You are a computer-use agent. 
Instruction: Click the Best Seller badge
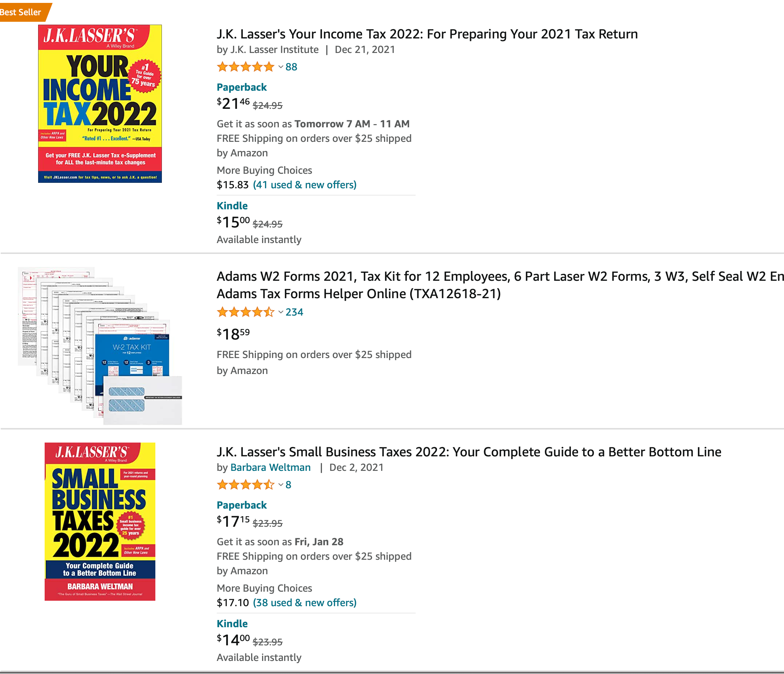click(21, 12)
